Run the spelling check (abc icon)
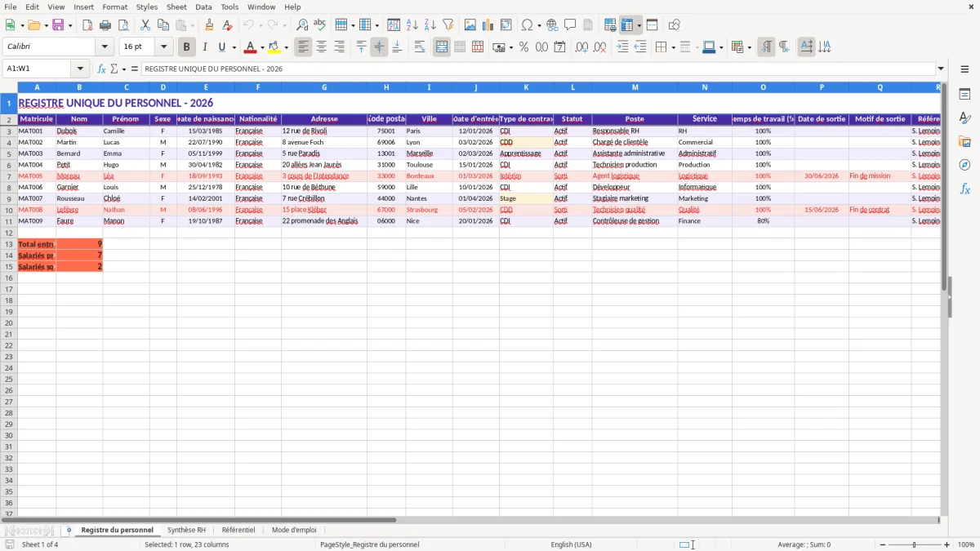The height and width of the screenshot is (551, 980). [319, 25]
